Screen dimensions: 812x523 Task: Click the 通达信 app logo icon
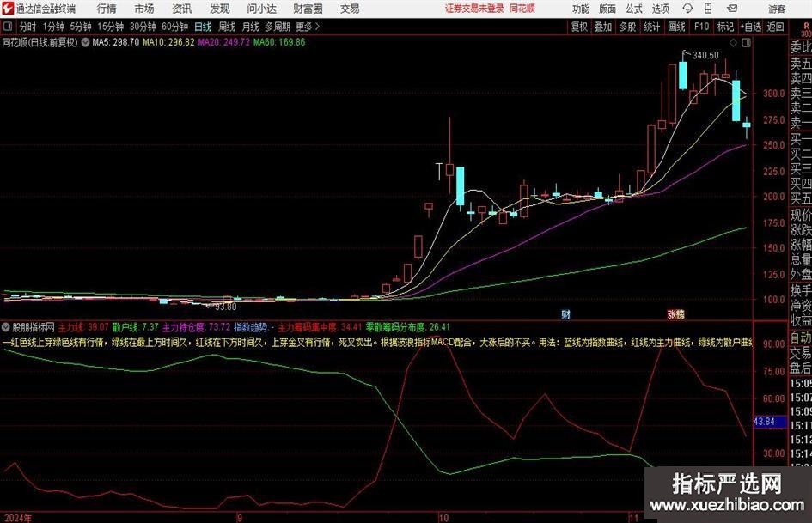click(x=7, y=9)
